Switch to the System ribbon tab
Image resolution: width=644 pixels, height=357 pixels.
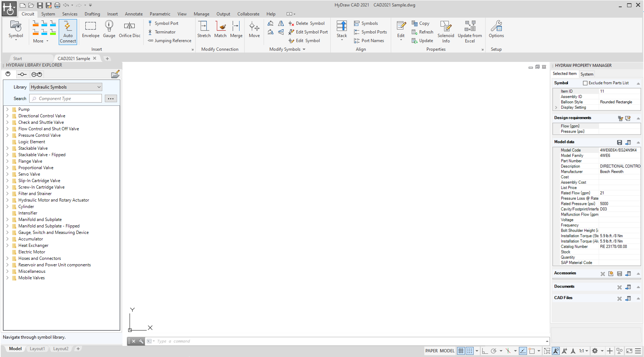pos(48,14)
